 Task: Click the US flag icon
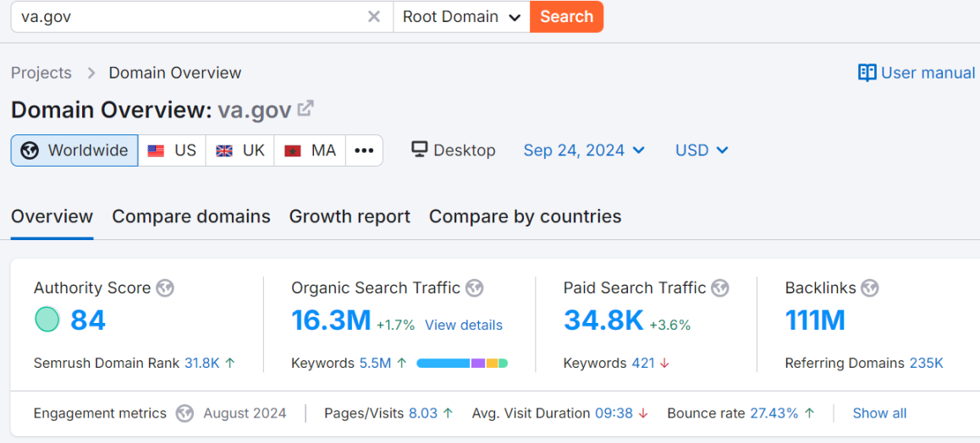point(156,150)
